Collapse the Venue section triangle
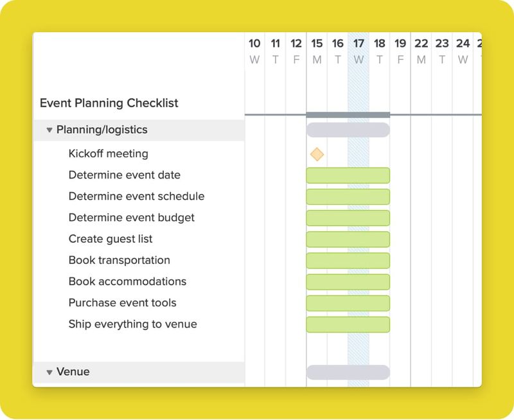This screenshot has width=514, height=420. [x=49, y=371]
